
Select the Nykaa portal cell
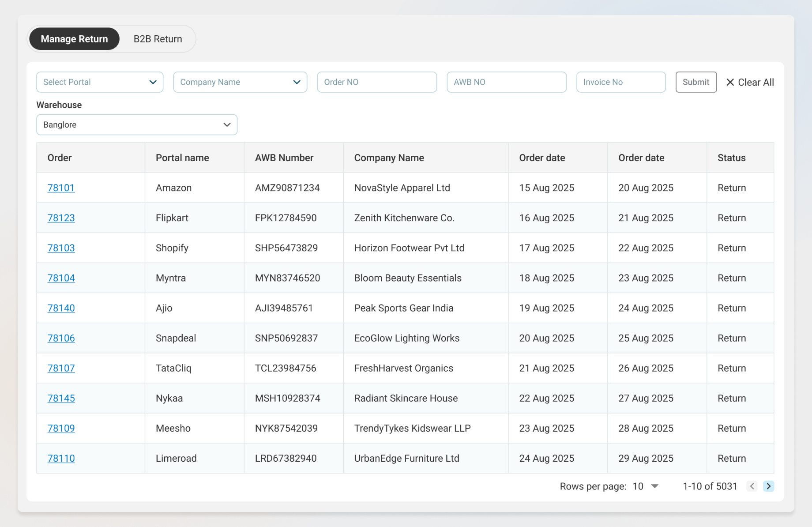click(195, 398)
